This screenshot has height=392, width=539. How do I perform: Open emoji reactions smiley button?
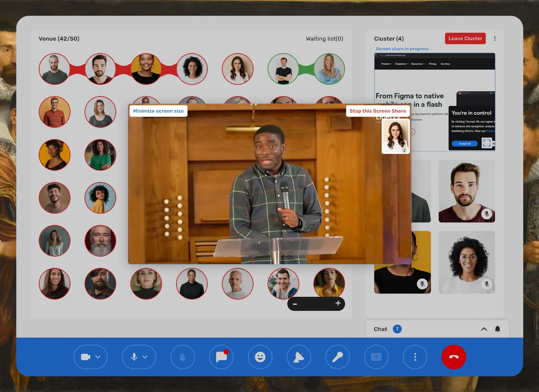pyautogui.click(x=260, y=357)
